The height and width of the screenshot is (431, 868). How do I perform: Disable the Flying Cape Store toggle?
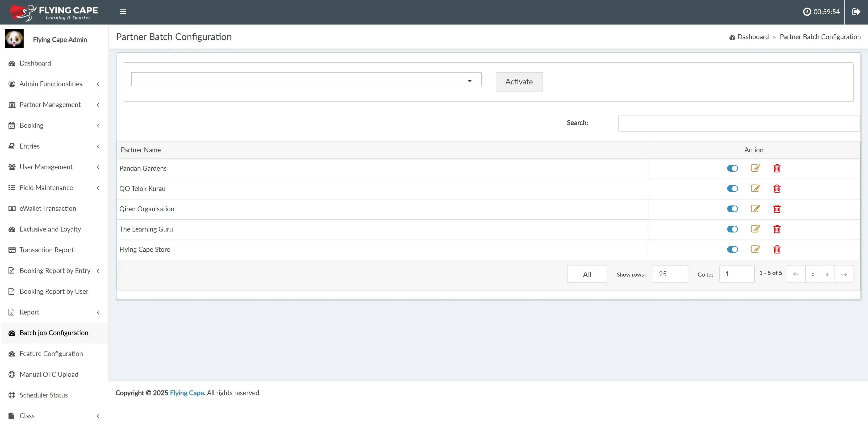[x=732, y=249]
